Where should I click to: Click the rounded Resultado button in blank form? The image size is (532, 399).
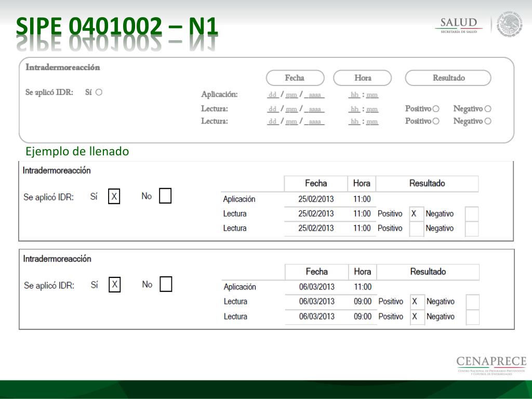448,78
